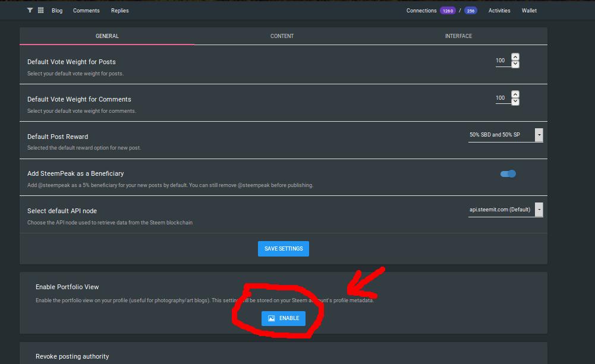Open the Default Post Reward dropdown

505,135
